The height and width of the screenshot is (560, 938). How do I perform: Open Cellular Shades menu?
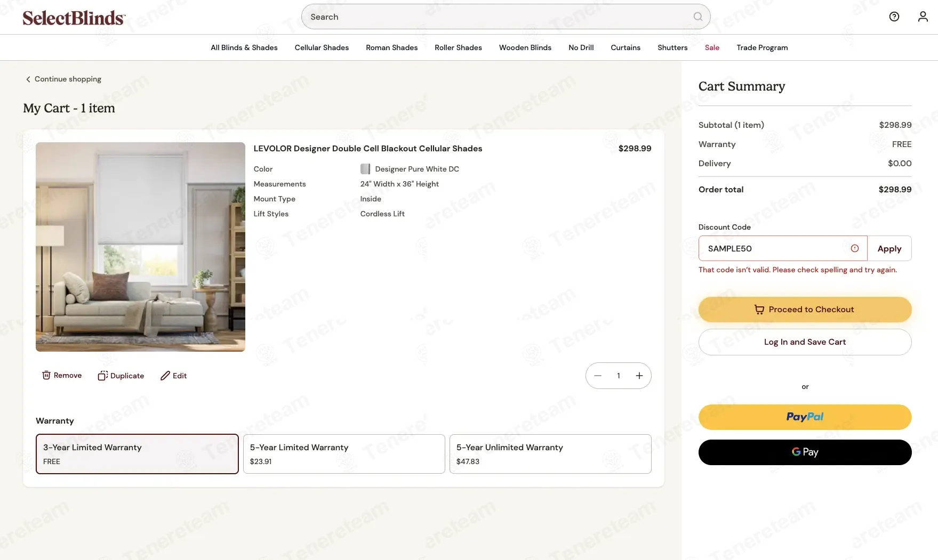(x=322, y=47)
